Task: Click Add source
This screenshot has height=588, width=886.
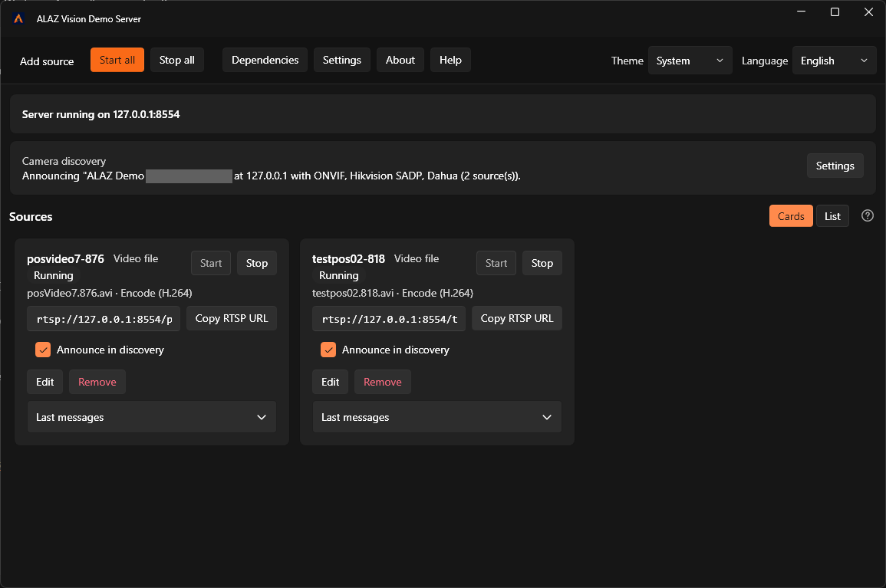Action: (x=47, y=61)
